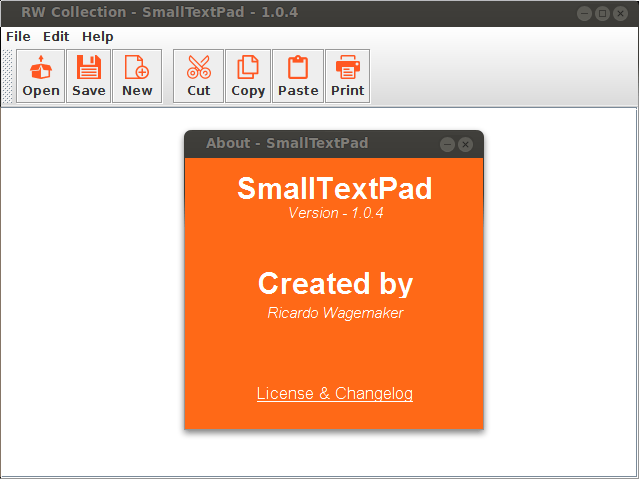Image resolution: width=639 pixels, height=479 pixels.
Task: Print the document using the Print icon
Action: tap(348, 76)
